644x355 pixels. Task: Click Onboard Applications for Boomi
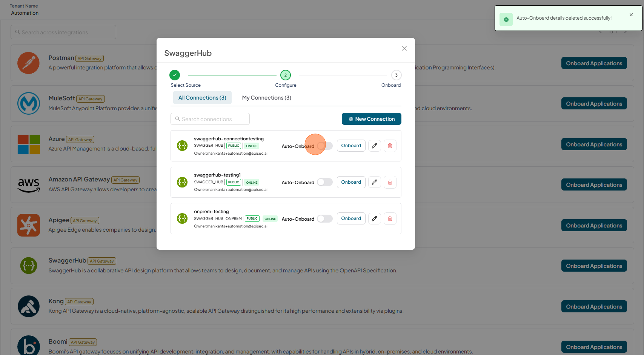pyautogui.click(x=594, y=347)
